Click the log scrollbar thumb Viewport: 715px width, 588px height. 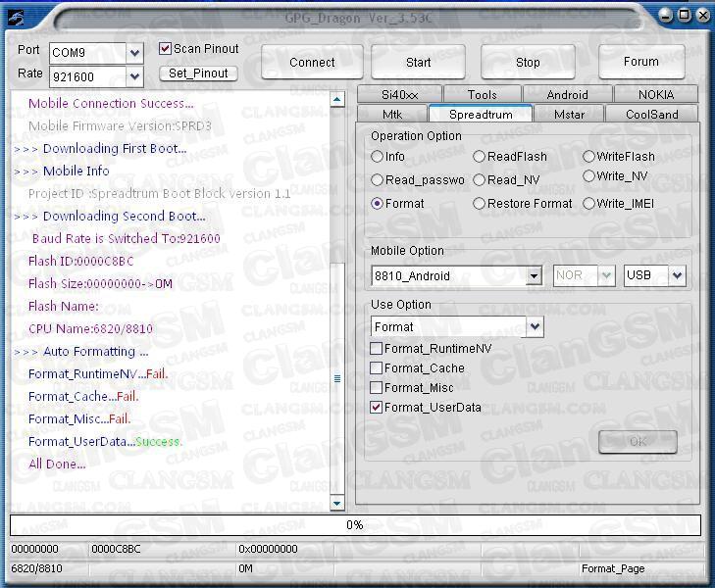click(x=337, y=378)
